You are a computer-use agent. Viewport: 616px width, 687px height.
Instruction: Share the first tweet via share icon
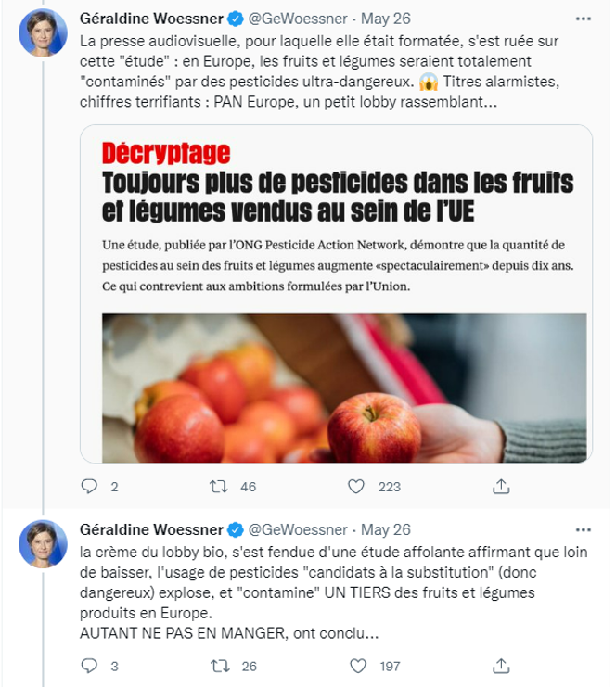pos(501,487)
